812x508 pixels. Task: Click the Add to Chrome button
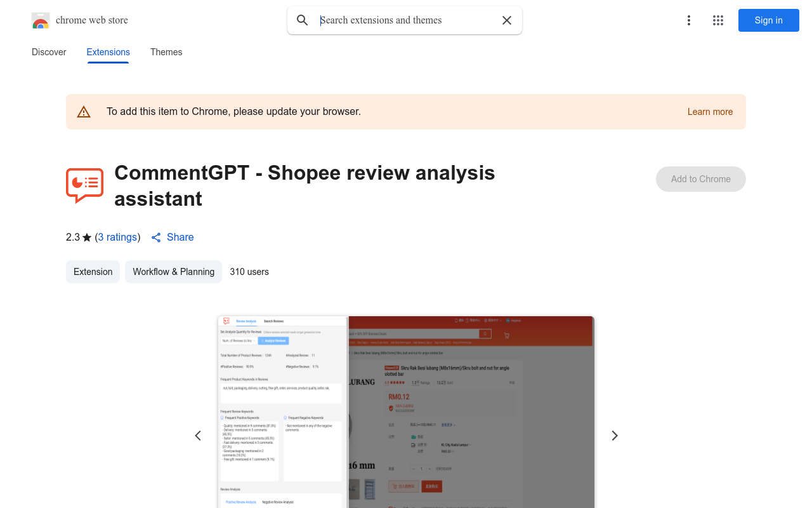701,179
